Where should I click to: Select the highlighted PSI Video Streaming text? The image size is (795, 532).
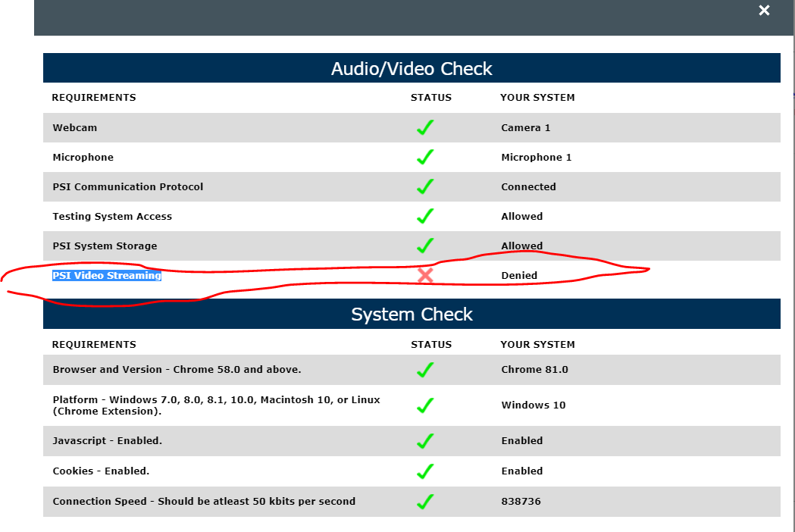pos(107,275)
